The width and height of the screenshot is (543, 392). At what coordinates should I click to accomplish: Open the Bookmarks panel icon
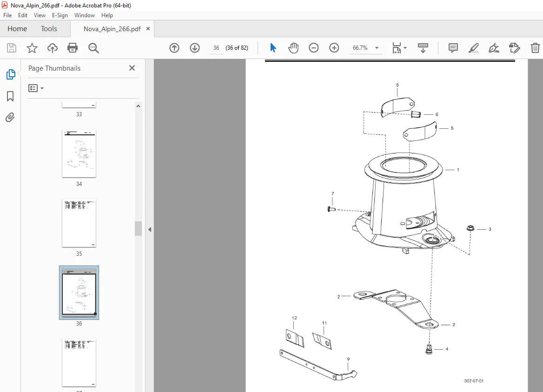coord(10,96)
